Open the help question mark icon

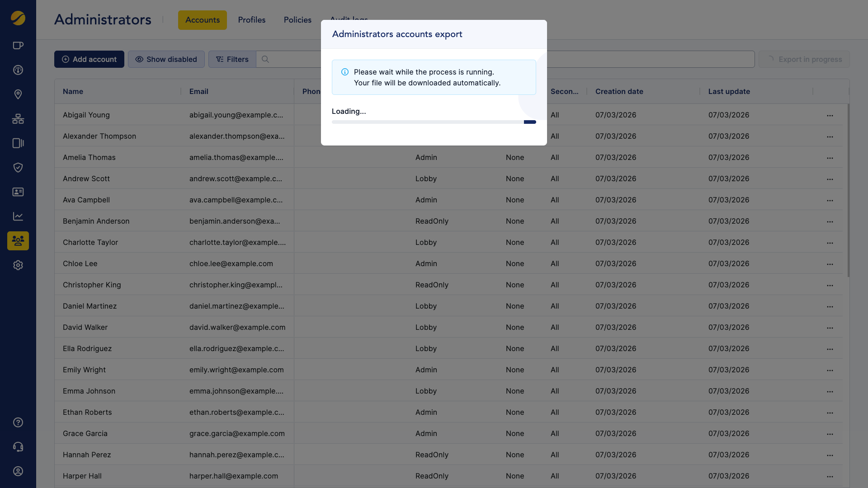pyautogui.click(x=18, y=422)
